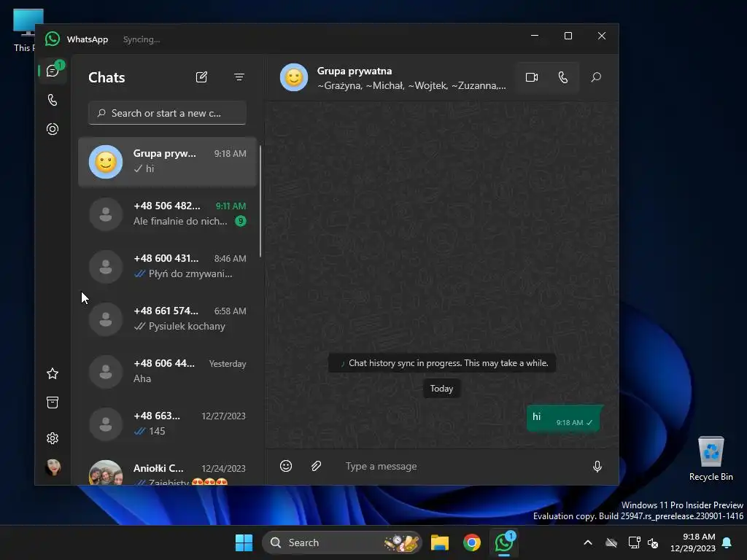
Task: Open the chat filter menu
Action: [x=239, y=77]
